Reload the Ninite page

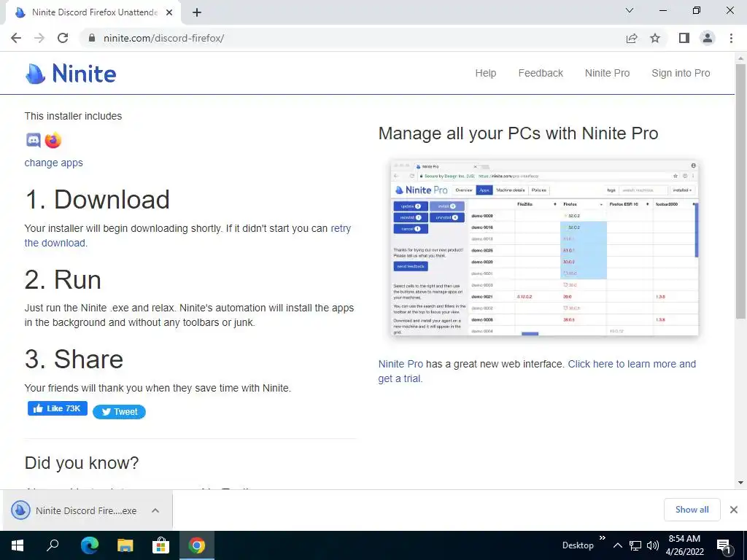click(63, 38)
